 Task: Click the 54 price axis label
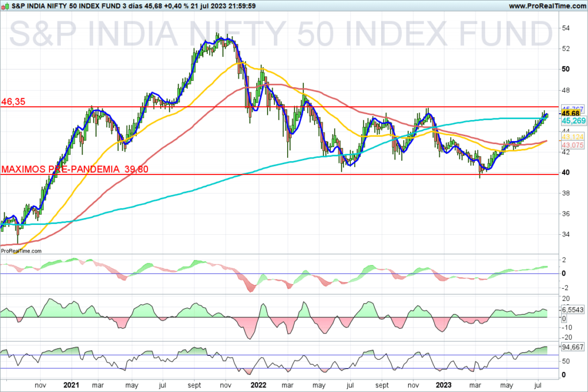(x=566, y=28)
